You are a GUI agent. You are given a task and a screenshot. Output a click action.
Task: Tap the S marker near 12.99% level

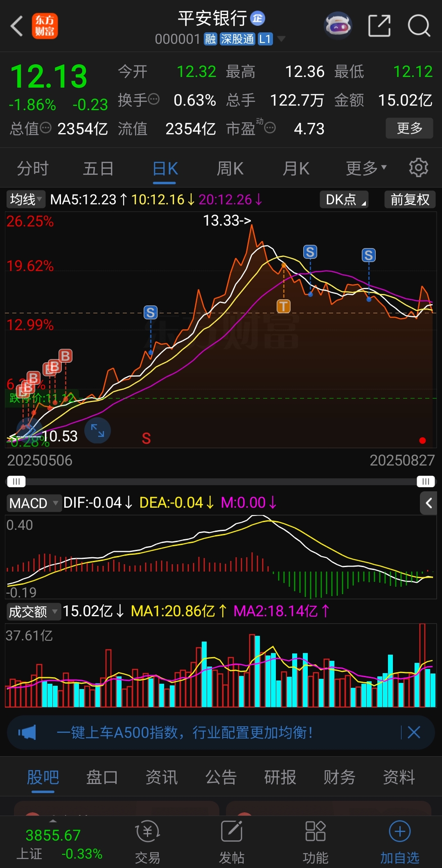pyautogui.click(x=151, y=313)
